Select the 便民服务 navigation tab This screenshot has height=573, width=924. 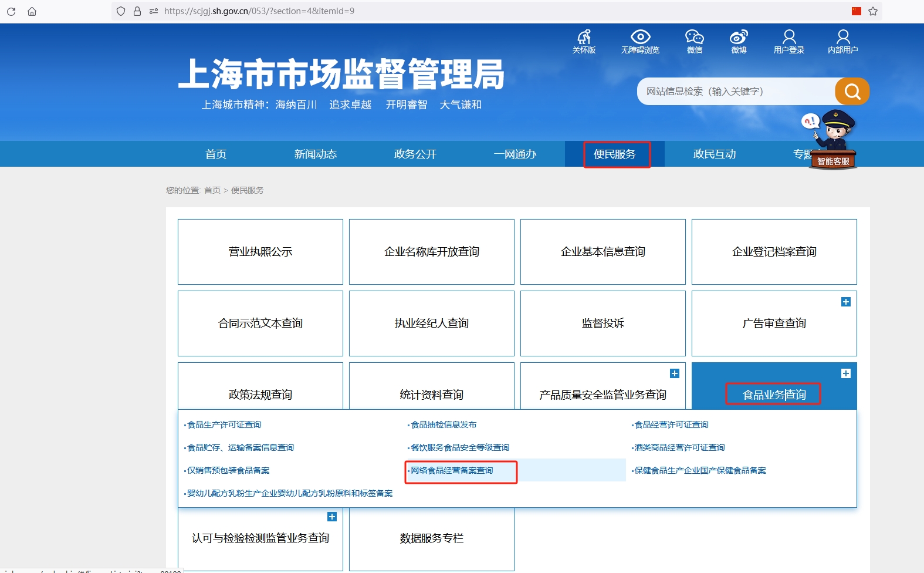tap(614, 154)
